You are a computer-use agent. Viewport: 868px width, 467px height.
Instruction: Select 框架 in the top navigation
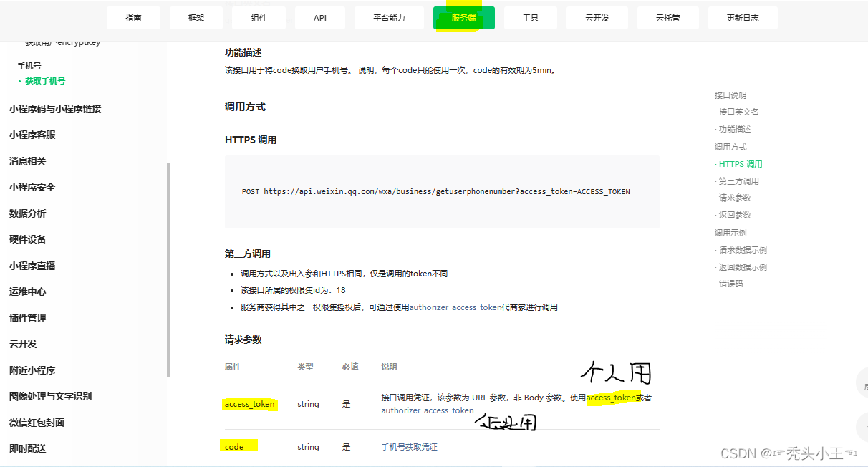click(196, 18)
